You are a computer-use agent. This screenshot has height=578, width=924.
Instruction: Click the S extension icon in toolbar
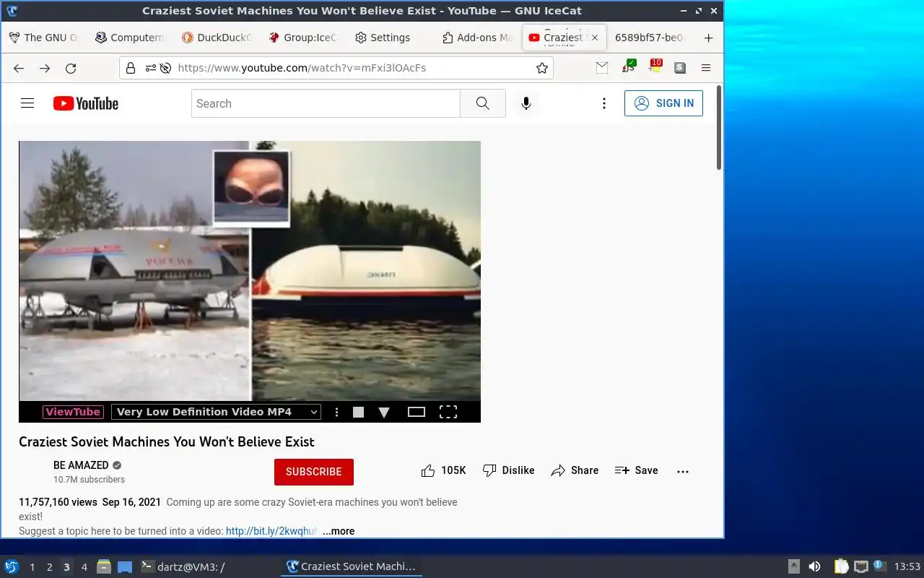[x=680, y=68]
